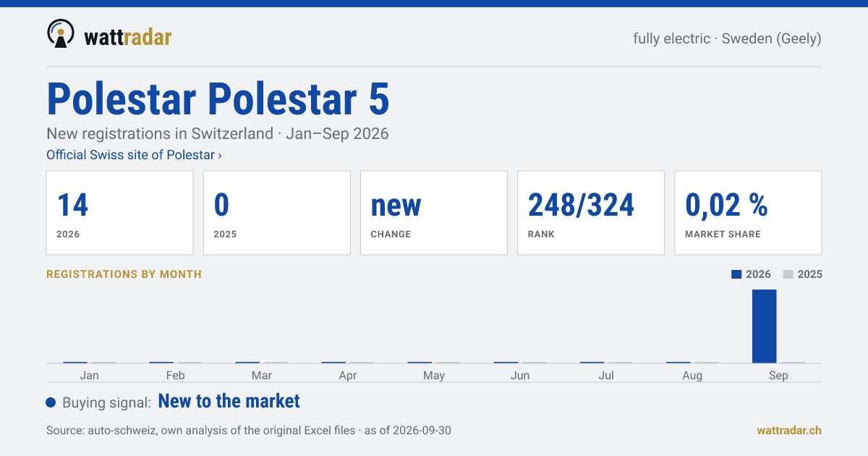Click the '0' registrations 2025 card
Image resolution: width=868 pixels, height=456 pixels.
coord(277,213)
